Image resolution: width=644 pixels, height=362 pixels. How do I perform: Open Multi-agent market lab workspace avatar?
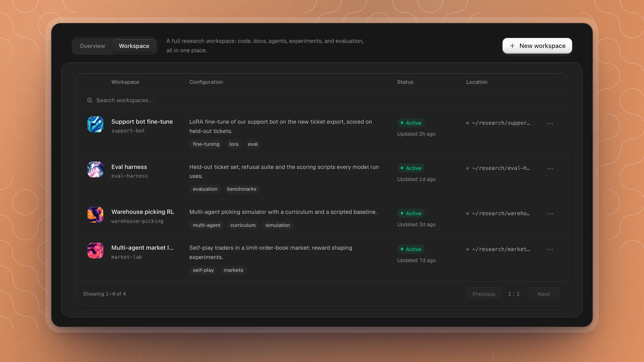tap(95, 250)
